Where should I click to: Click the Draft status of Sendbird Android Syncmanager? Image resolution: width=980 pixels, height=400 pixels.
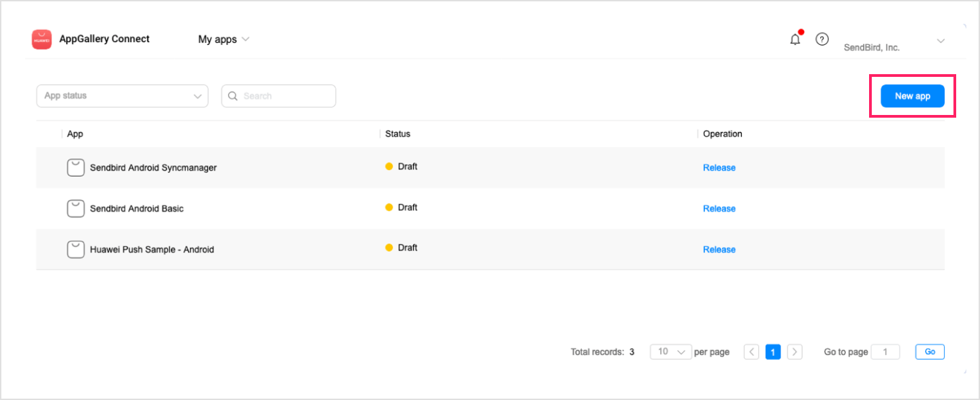(x=402, y=167)
